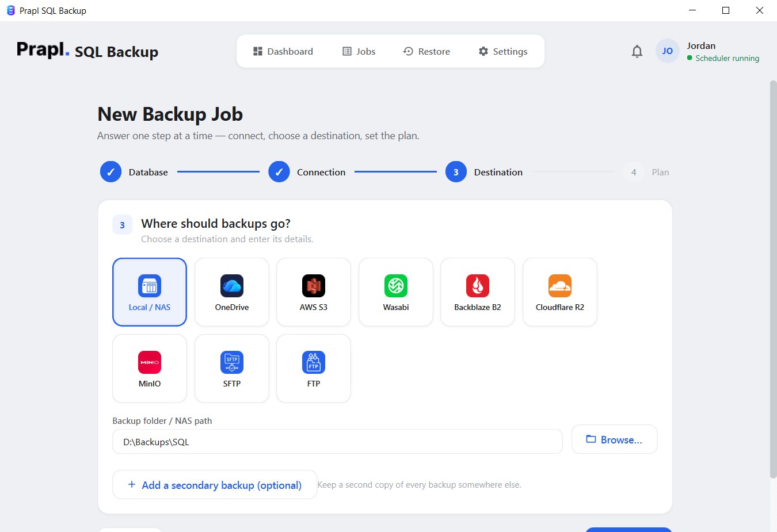Maximize the Prapl SQL Backup window
This screenshot has height=532, width=777.
tap(726, 10)
